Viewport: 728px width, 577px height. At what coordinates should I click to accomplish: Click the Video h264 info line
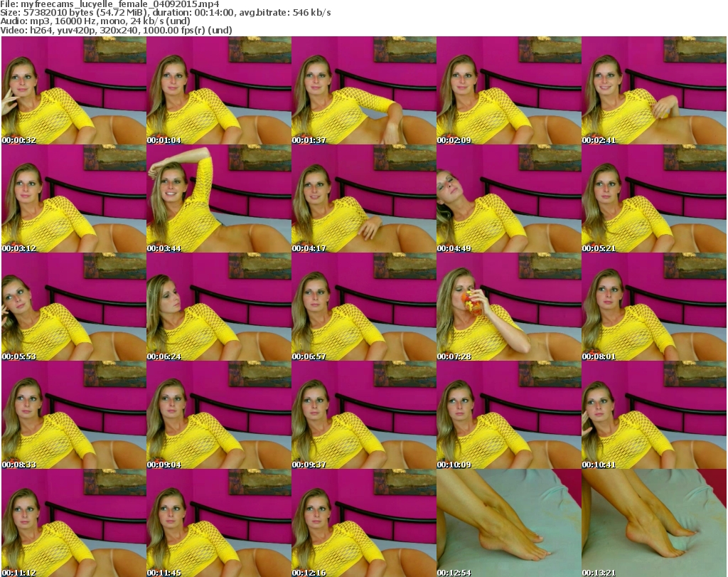pyautogui.click(x=116, y=30)
